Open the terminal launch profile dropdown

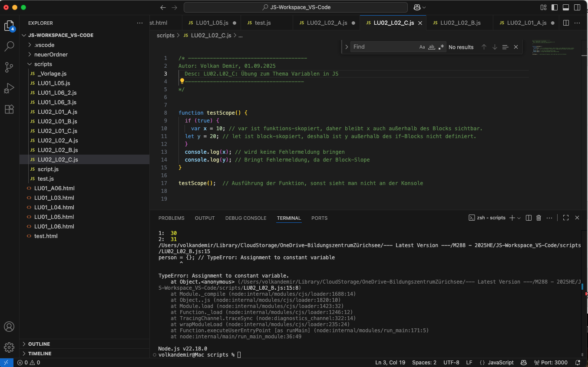[x=519, y=218]
